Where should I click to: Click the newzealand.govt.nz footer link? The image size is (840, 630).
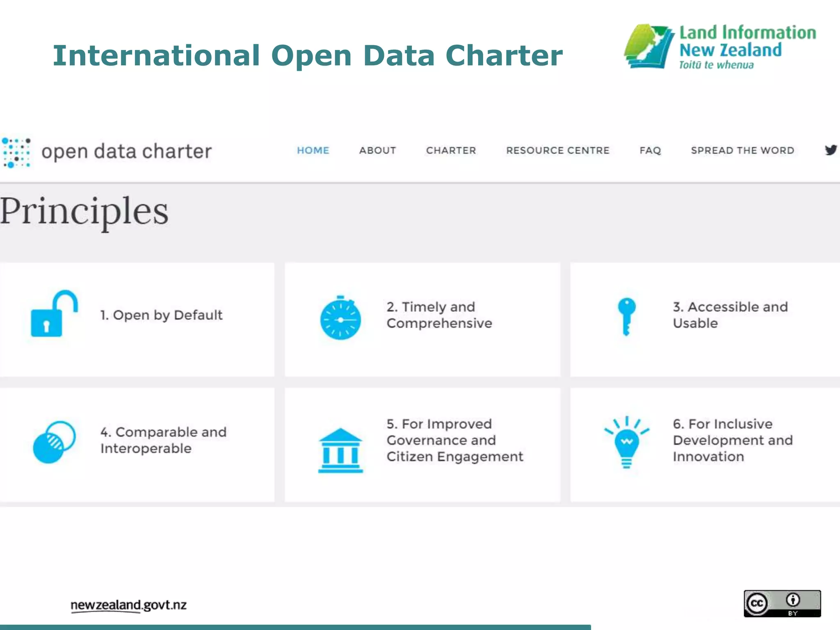point(128,605)
